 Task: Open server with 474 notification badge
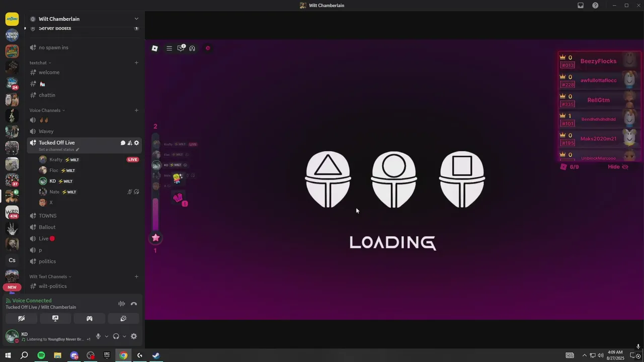coord(12,212)
